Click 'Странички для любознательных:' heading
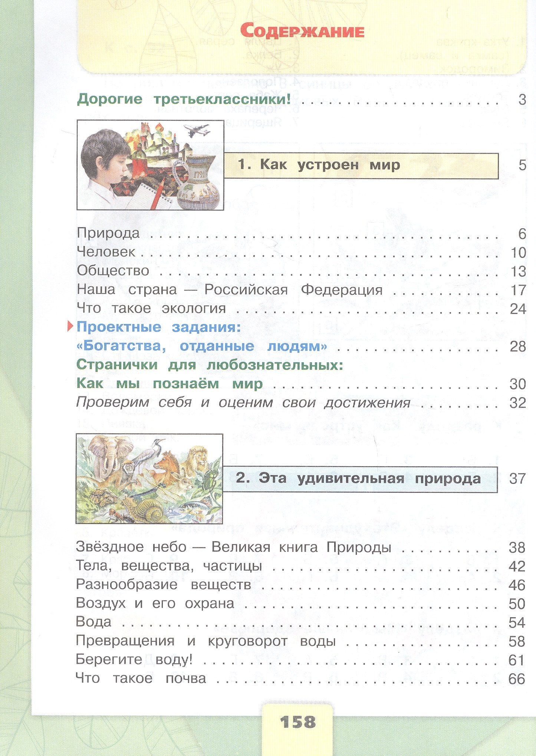Viewport: 536px width, 756px height. (x=210, y=365)
